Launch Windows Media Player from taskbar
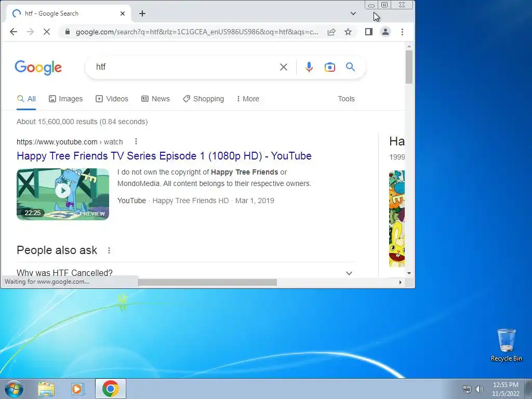This screenshot has width=532, height=399. click(78, 389)
